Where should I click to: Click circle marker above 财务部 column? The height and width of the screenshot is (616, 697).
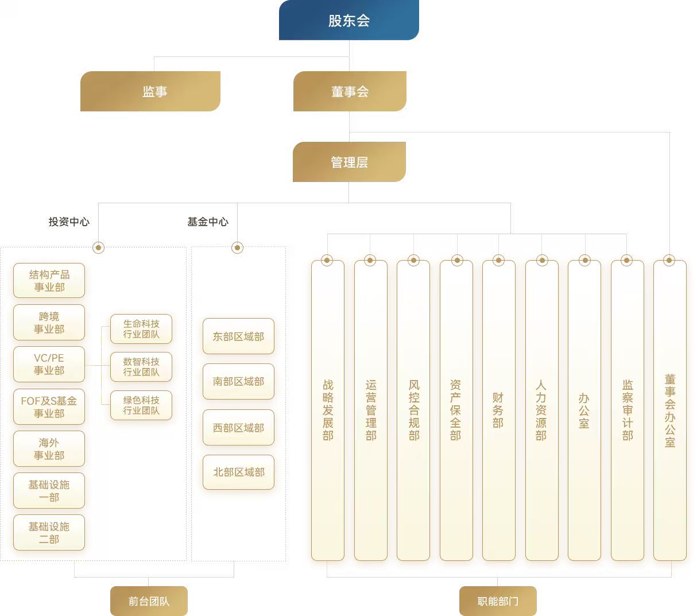[x=498, y=260]
